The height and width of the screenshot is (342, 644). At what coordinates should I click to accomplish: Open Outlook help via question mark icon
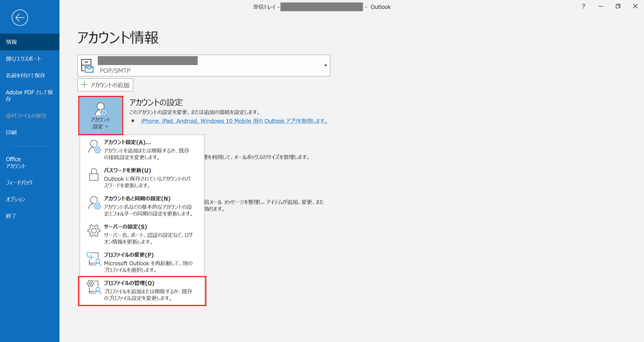(x=583, y=6)
